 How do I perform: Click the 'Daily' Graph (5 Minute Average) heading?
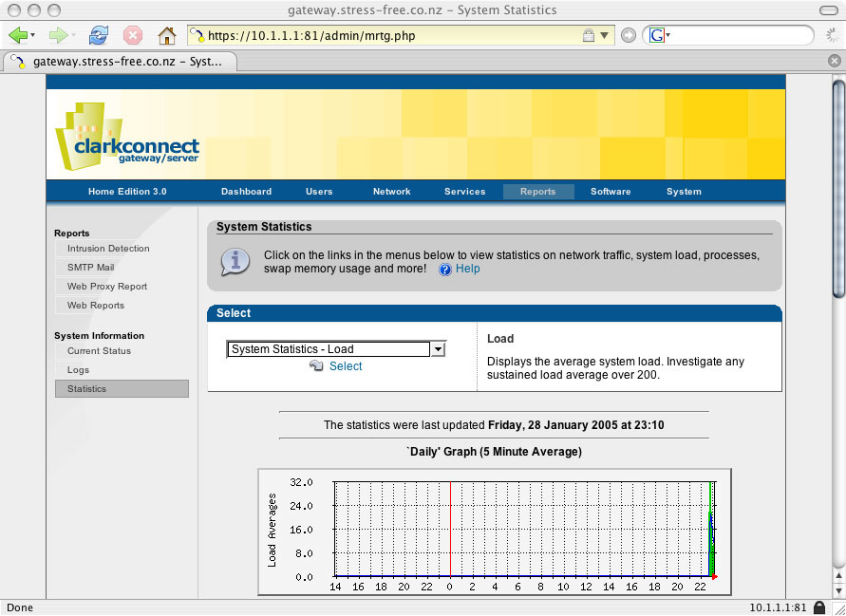pos(495,452)
